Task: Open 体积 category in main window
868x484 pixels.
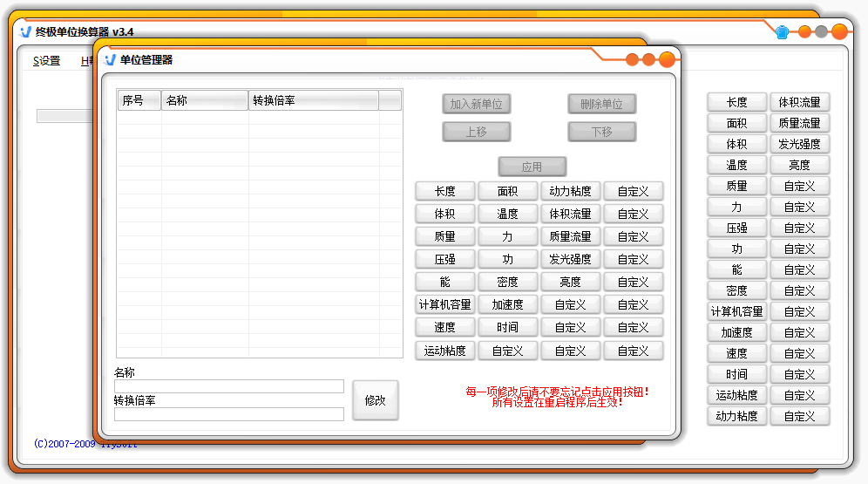Action: click(736, 144)
